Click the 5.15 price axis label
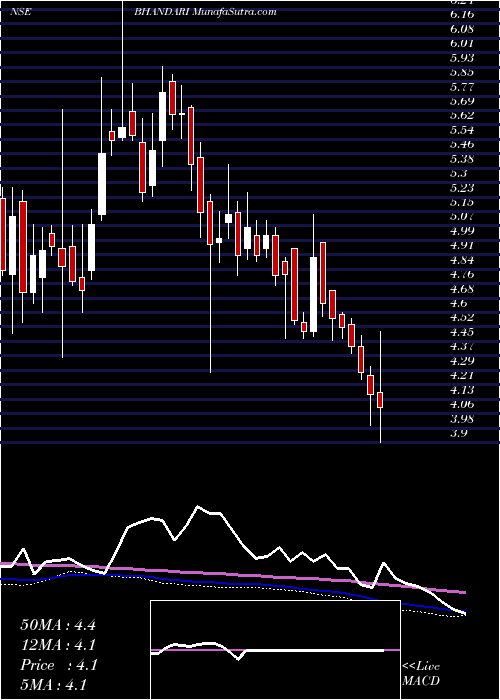 coord(462,202)
